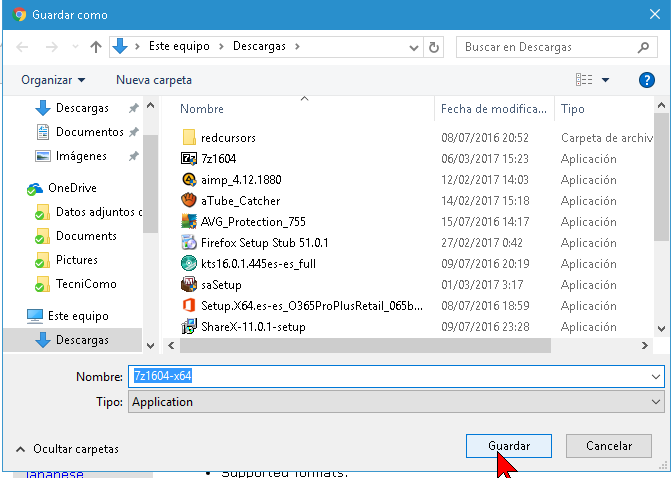671x478 pixels.
Task: Click the search magnifier icon
Action: [643, 47]
